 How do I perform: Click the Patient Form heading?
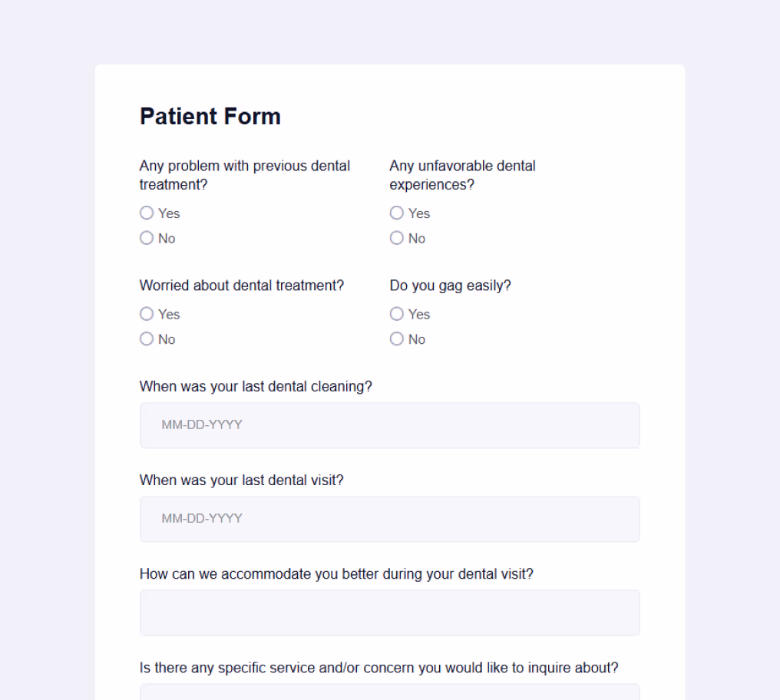210,117
